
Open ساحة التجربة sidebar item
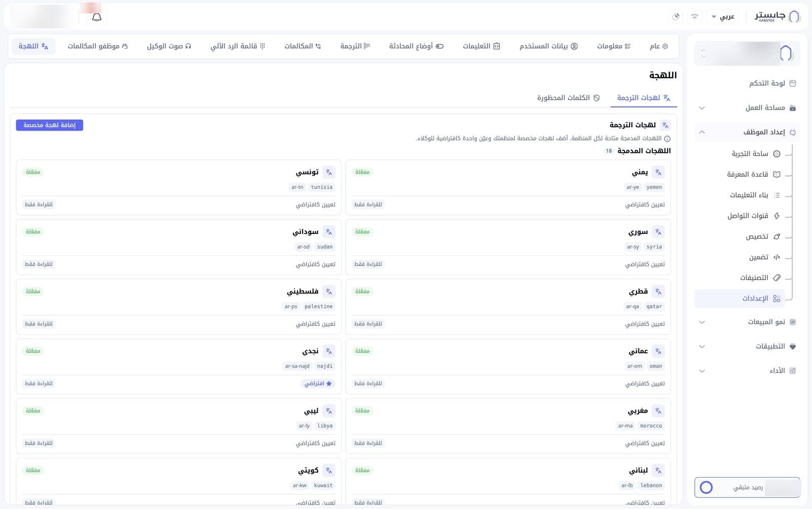[756, 154]
